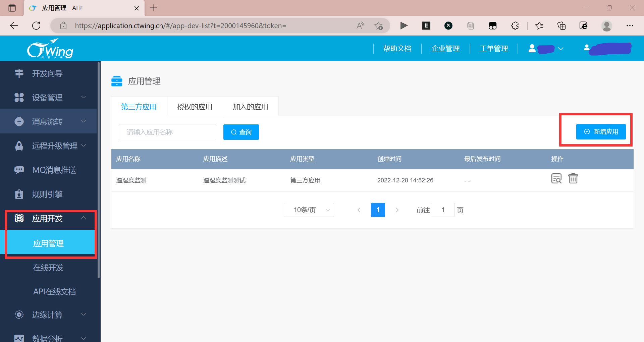Screen dimensions: 644x342
Task: Click the IE mode browser icon
Action: tap(584, 26)
